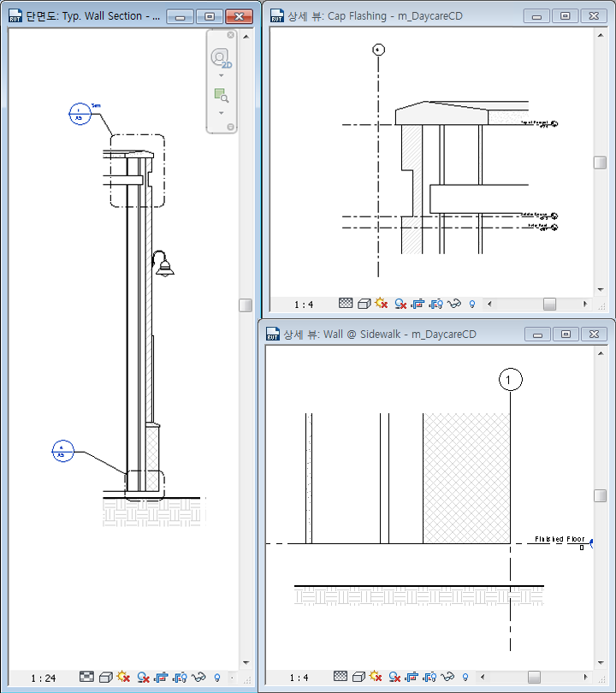Open Detail Level menu in Typ. Wall Section view
The image size is (616, 693).
[x=86, y=677]
